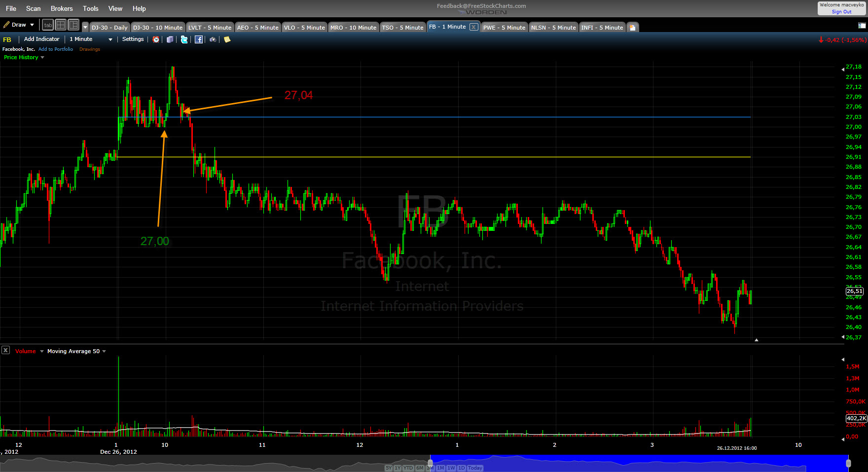The image size is (868, 472).
Task: Click the top arrow on the price scale
Action: (842, 70)
